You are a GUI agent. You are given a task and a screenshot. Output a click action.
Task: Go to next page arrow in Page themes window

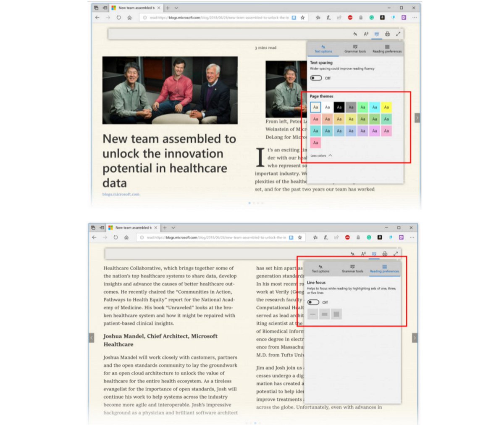[x=417, y=118]
